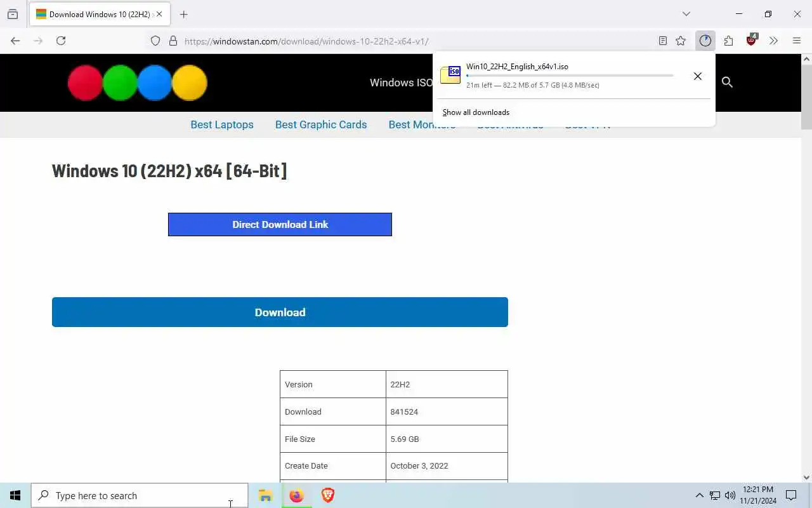Select file size 5.69 GB
812x508 pixels.
coord(447,439)
